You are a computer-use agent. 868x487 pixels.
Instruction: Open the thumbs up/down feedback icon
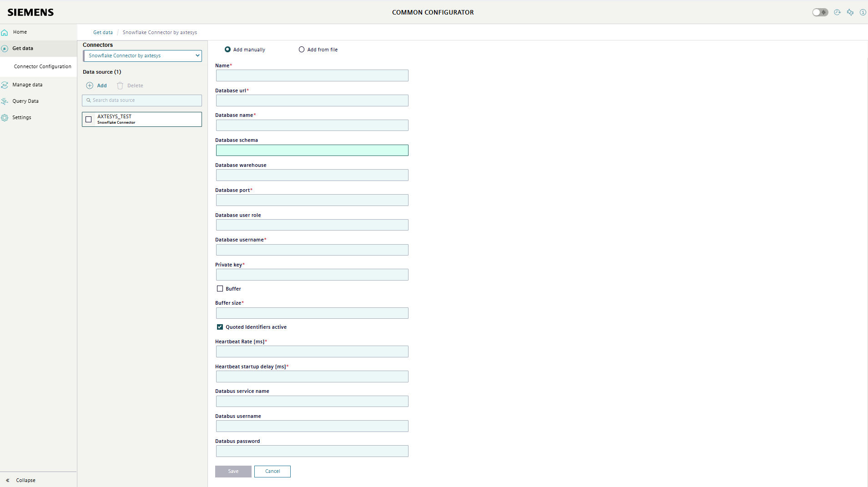[850, 12]
